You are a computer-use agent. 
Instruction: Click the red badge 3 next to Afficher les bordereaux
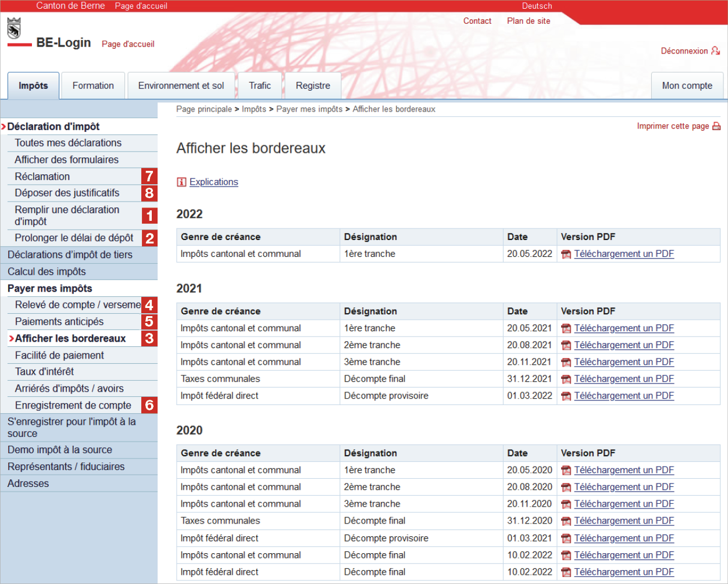[149, 338]
